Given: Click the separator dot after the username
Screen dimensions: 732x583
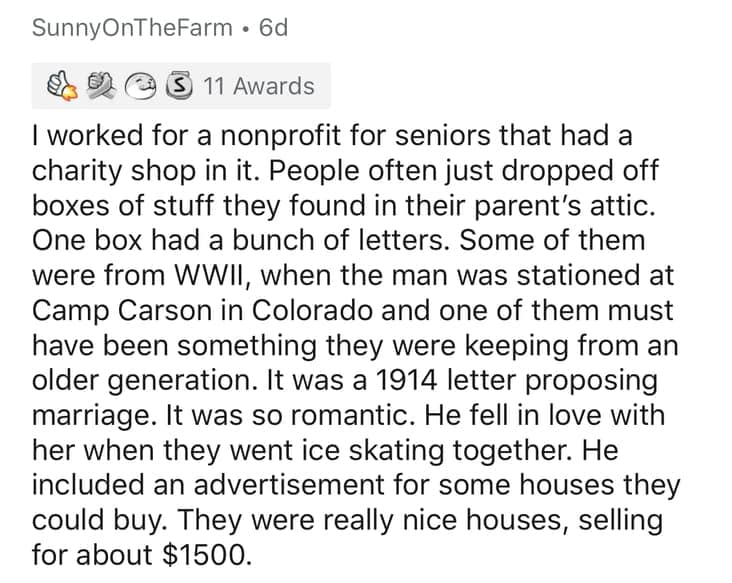Looking at the screenshot, I should pos(244,27).
